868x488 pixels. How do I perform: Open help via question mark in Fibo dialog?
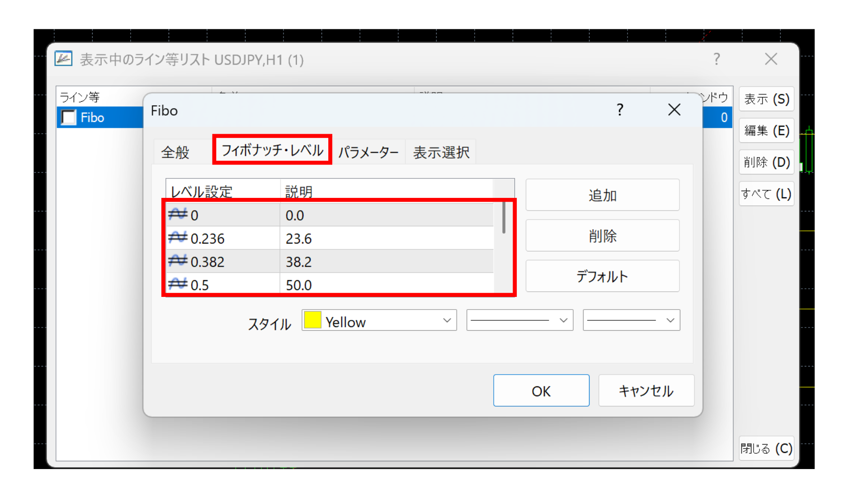[x=620, y=110]
